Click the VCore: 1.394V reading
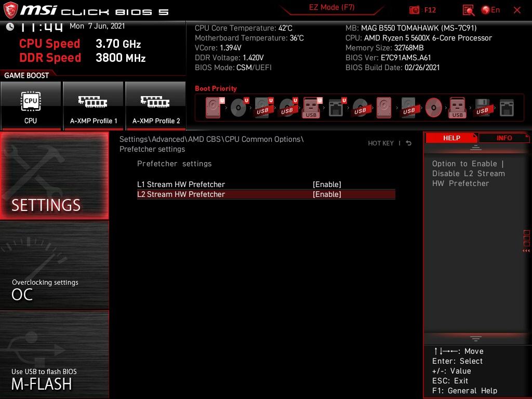Image resolution: width=532 pixels, height=399 pixels. (x=218, y=48)
